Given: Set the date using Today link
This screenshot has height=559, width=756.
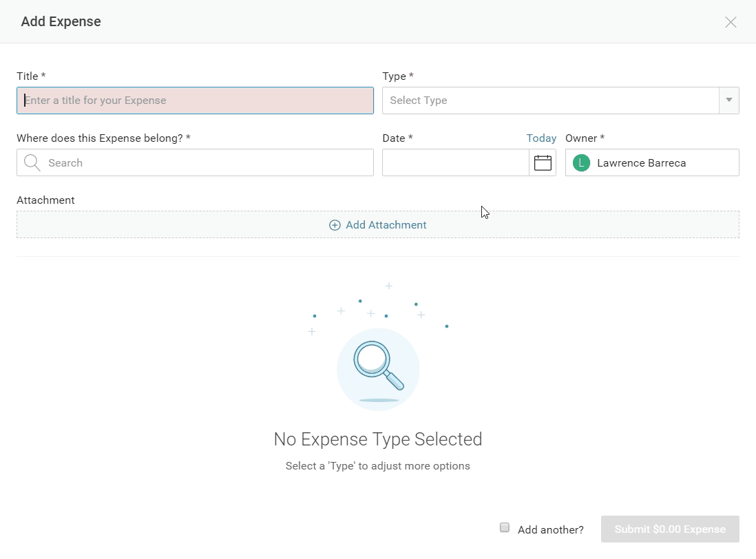Looking at the screenshot, I should (x=541, y=138).
